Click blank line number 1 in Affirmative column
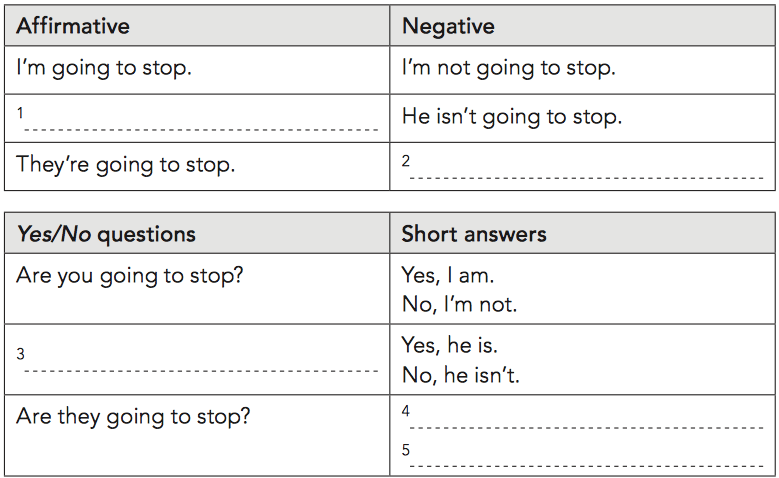 coord(201,130)
